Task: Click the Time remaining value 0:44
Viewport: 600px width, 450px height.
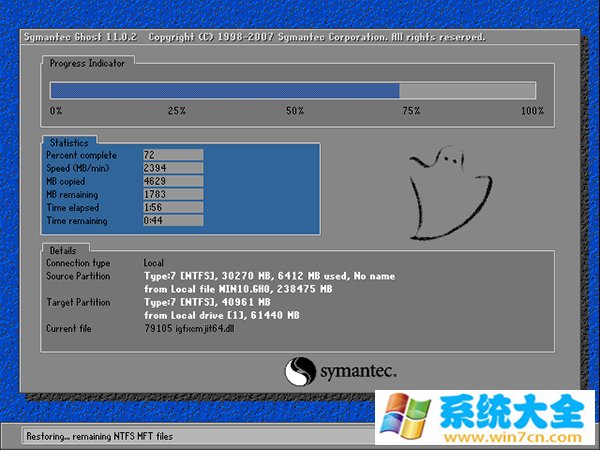Action: 173,220
